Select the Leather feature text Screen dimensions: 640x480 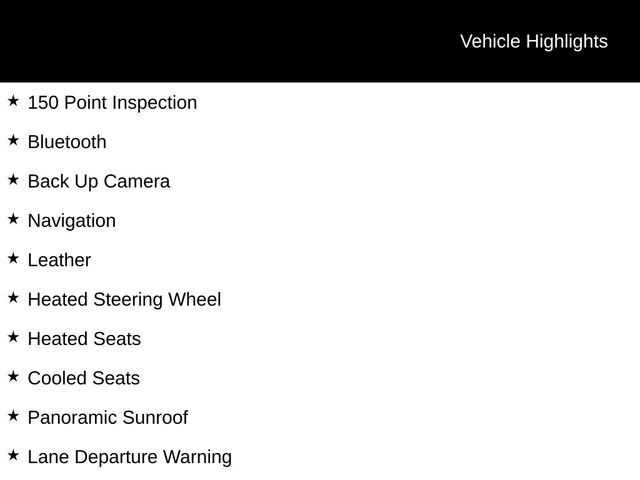59,260
